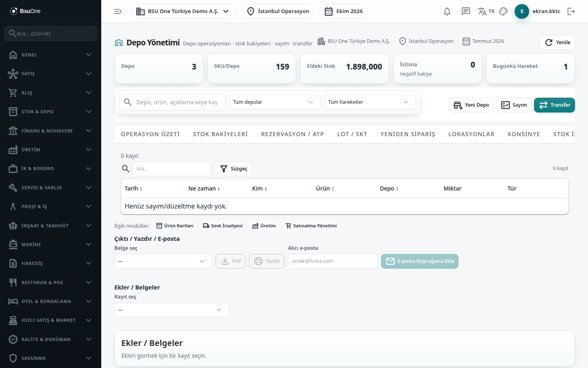Screen dimensions: 588x368
Task: Sort the table by the Tarih column
Action: tap(134, 188)
